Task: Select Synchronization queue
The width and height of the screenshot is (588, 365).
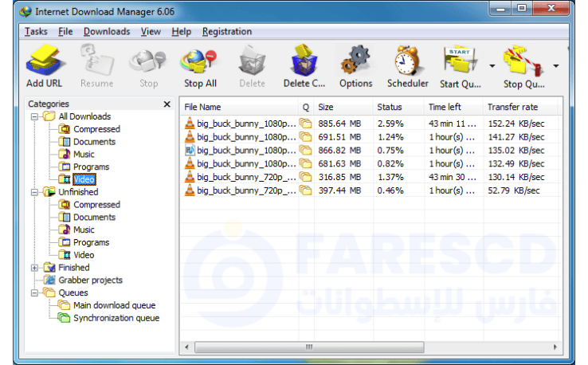Action: (116, 318)
